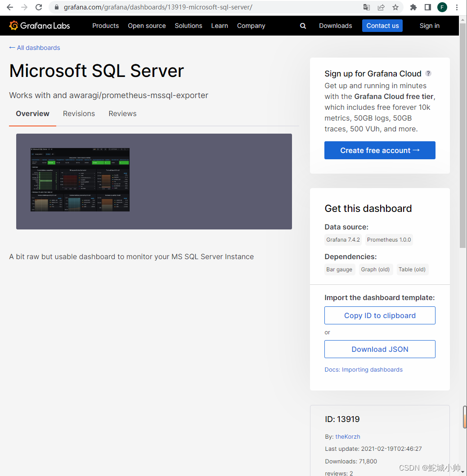
Task: Bookmark this page with the star icon
Action: coord(395,7)
